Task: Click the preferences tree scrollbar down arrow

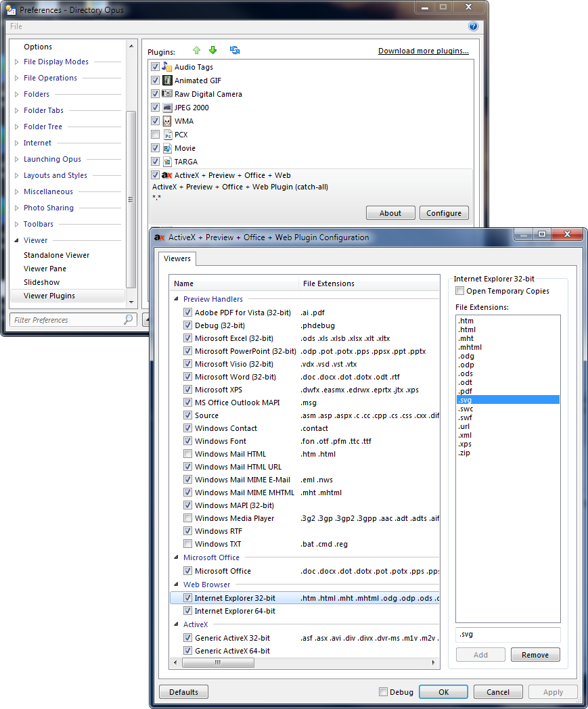Action: tap(131, 302)
